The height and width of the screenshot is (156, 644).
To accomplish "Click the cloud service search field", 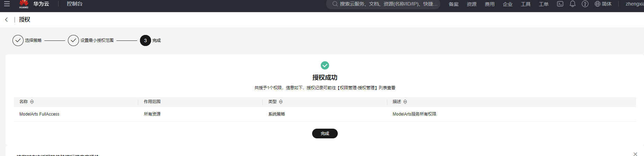I will 383,4.
